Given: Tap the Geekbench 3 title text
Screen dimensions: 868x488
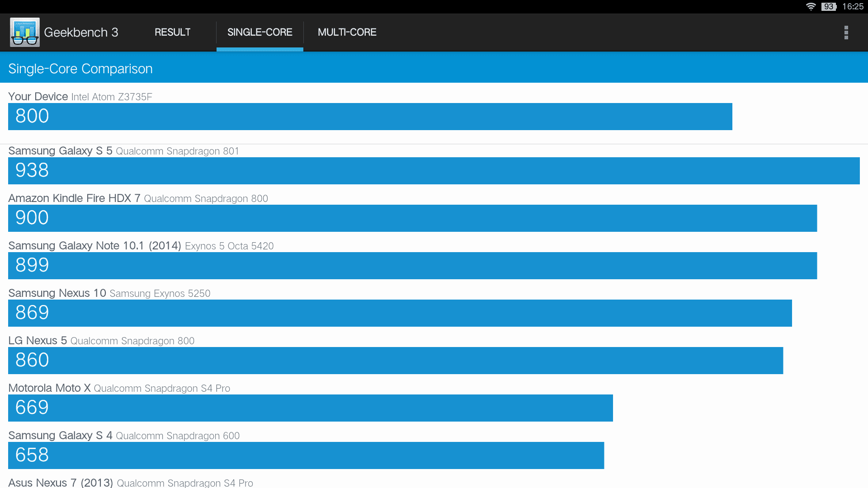Looking at the screenshot, I should [81, 33].
